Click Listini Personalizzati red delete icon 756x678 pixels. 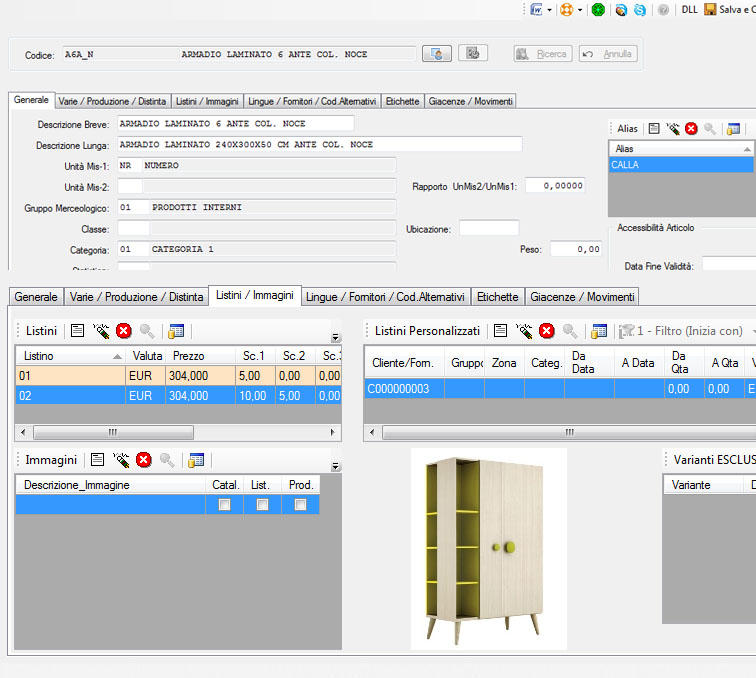(547, 331)
